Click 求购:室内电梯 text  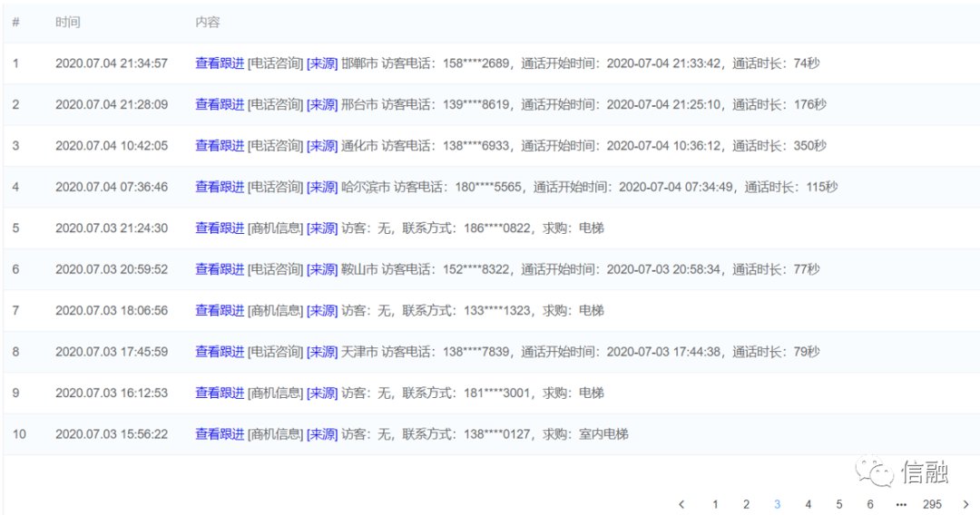click(x=585, y=433)
